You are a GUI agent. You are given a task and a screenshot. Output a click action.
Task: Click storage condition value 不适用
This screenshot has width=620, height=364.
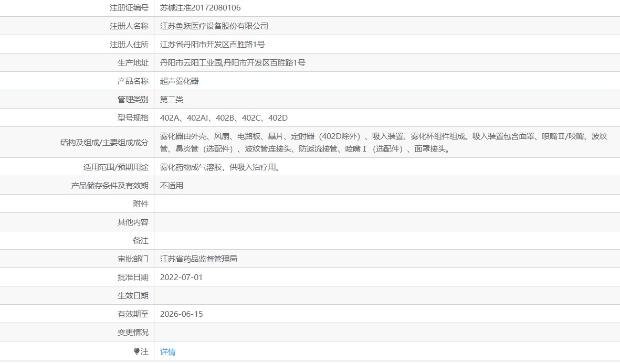click(x=172, y=185)
